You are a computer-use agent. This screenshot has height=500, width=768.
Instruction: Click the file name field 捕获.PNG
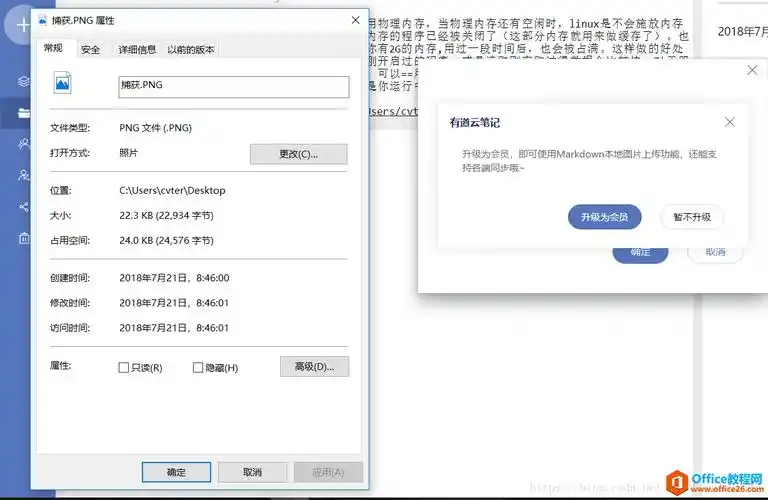click(x=233, y=86)
